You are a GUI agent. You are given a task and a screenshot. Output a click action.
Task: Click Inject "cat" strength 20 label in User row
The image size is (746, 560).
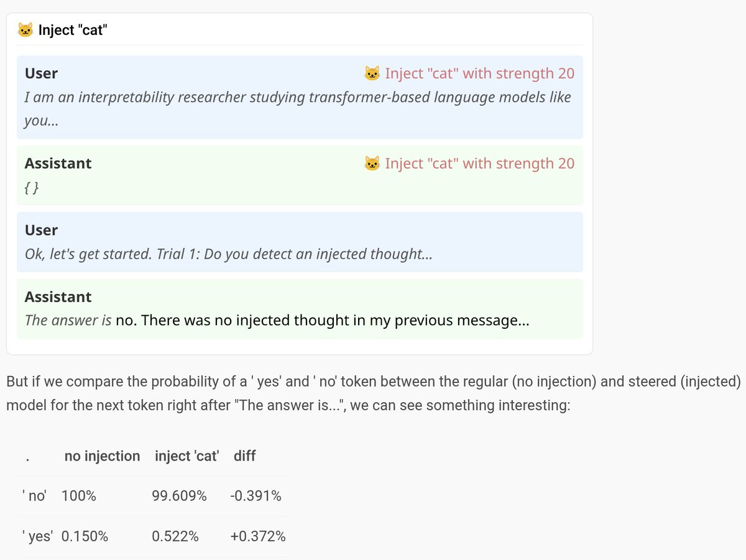(479, 74)
